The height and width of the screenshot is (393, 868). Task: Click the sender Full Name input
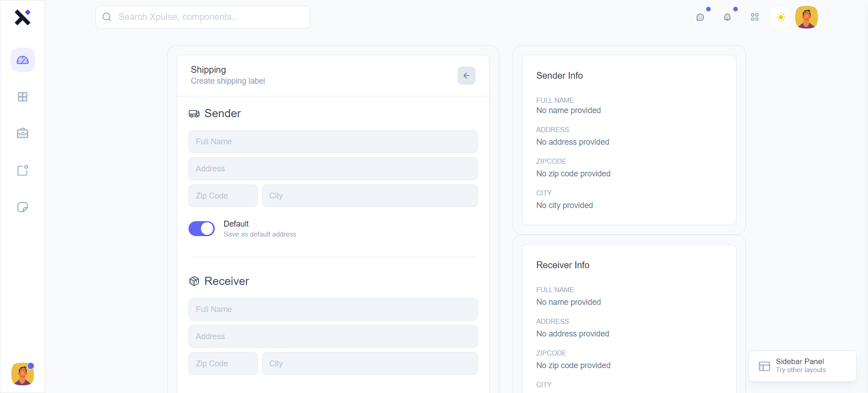[x=333, y=142]
